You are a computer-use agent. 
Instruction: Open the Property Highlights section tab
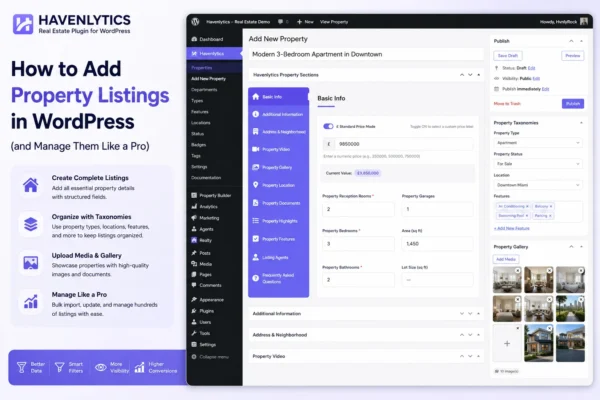pyautogui.click(x=279, y=221)
